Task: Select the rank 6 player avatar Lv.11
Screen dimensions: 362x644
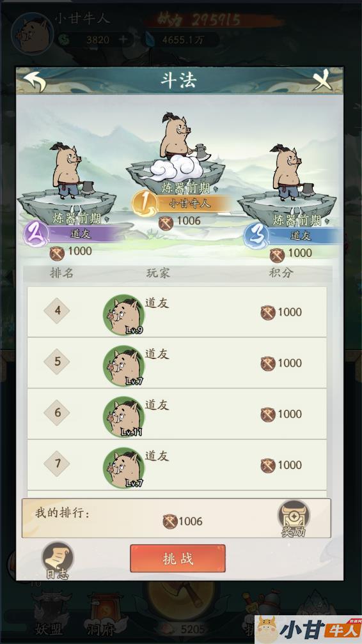Action: [x=123, y=417]
